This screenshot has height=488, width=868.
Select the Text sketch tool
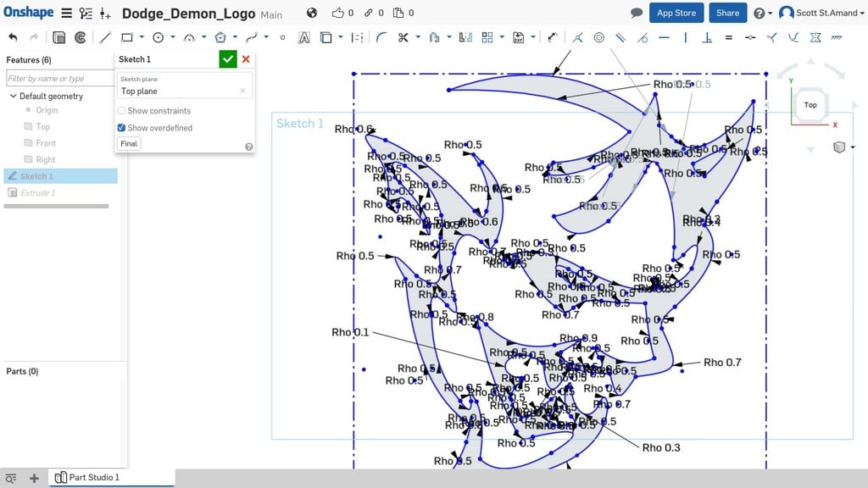point(303,37)
